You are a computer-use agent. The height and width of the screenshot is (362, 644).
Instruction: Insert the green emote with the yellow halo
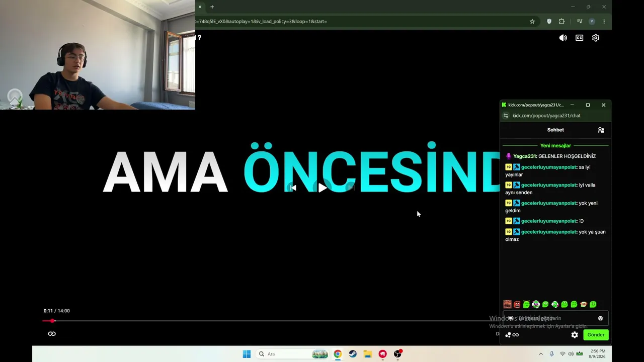[x=526, y=304]
